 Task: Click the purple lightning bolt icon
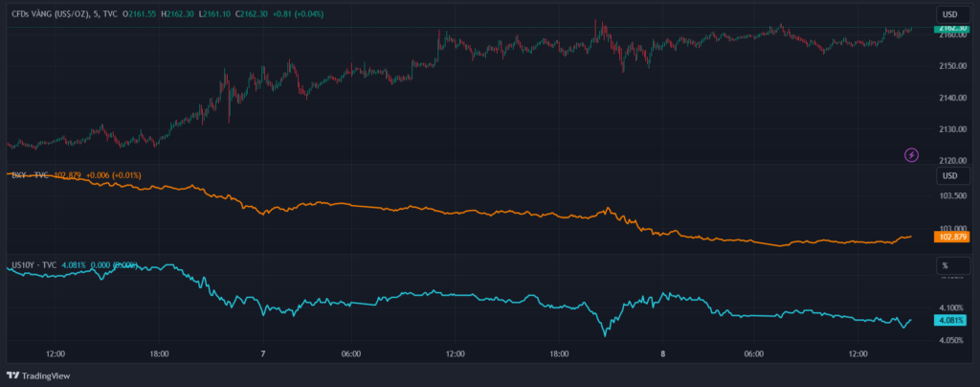(x=911, y=154)
